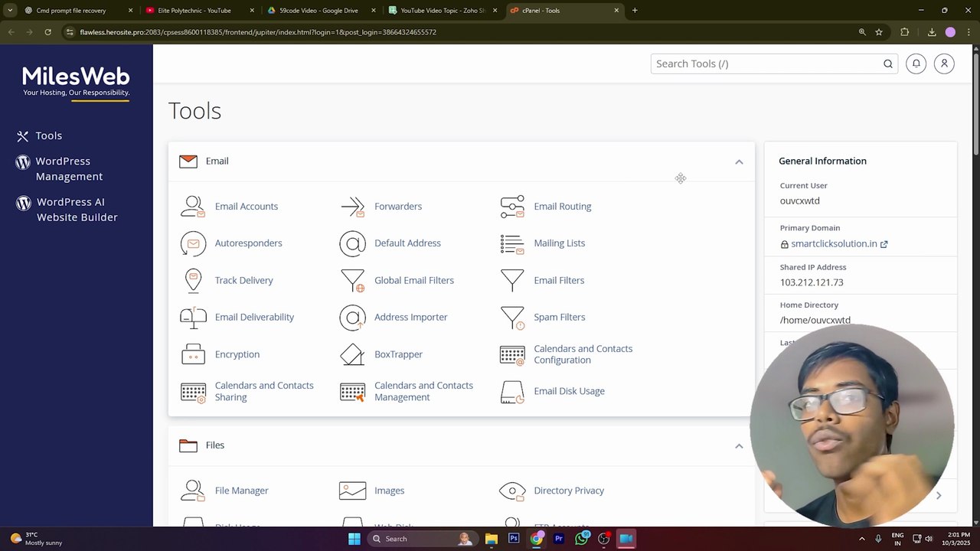The width and height of the screenshot is (980, 551).
Task: Open the Directory Privacy link
Action: pos(569,491)
